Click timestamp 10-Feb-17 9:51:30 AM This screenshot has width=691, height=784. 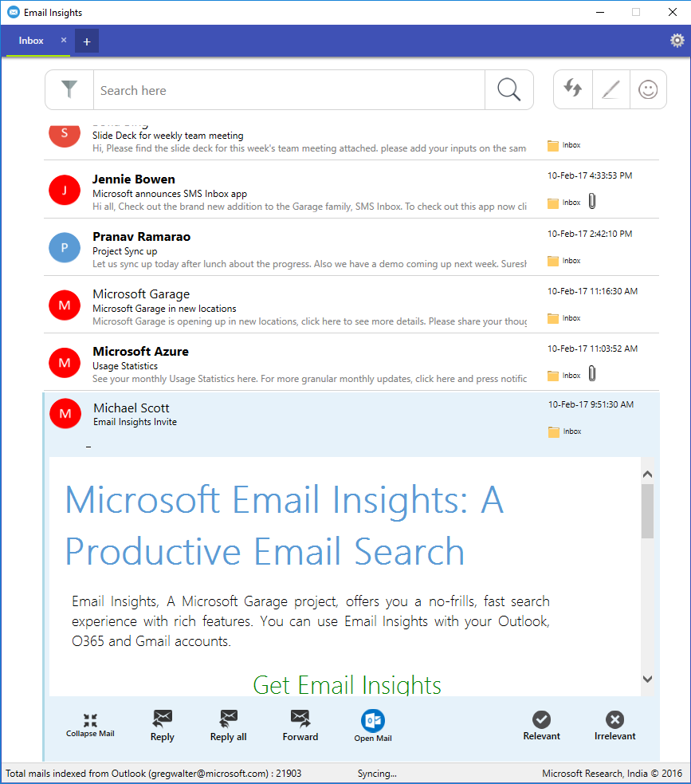coord(591,404)
